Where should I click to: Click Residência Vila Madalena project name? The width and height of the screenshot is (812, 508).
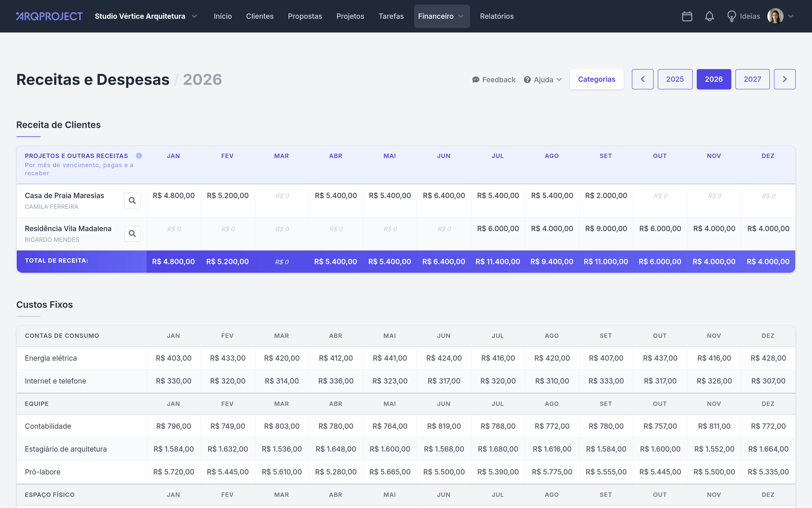[68, 228]
